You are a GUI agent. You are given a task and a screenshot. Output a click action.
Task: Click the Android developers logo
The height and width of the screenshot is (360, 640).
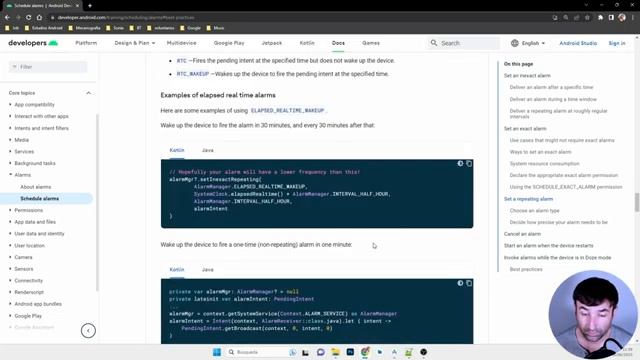[x=33, y=43]
